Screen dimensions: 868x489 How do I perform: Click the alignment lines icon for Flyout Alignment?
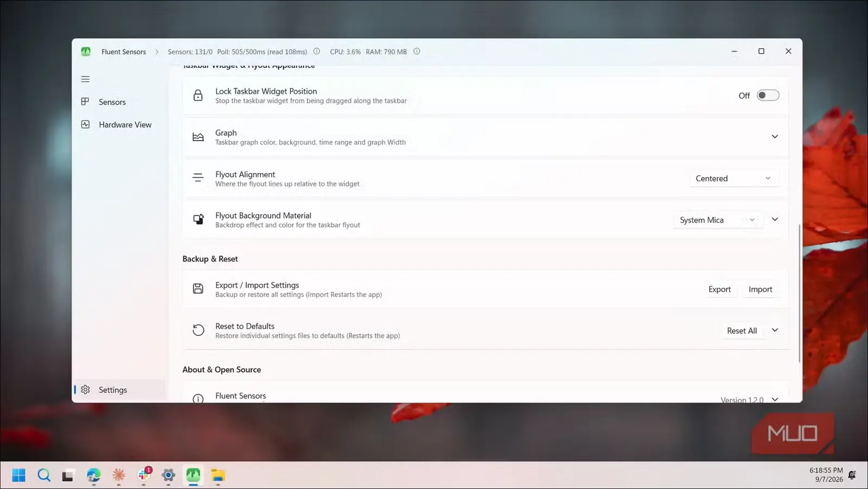click(198, 178)
